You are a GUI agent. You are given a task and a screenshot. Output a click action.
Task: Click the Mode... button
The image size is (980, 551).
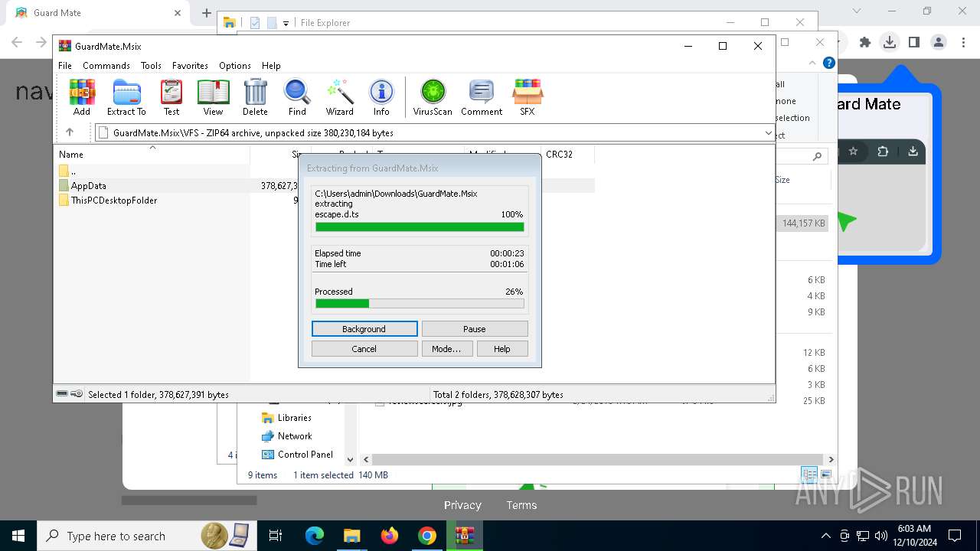tap(446, 349)
